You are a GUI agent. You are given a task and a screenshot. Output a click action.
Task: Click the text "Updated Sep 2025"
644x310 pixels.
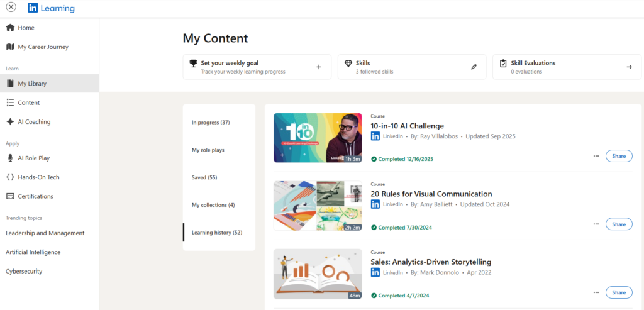(x=491, y=136)
